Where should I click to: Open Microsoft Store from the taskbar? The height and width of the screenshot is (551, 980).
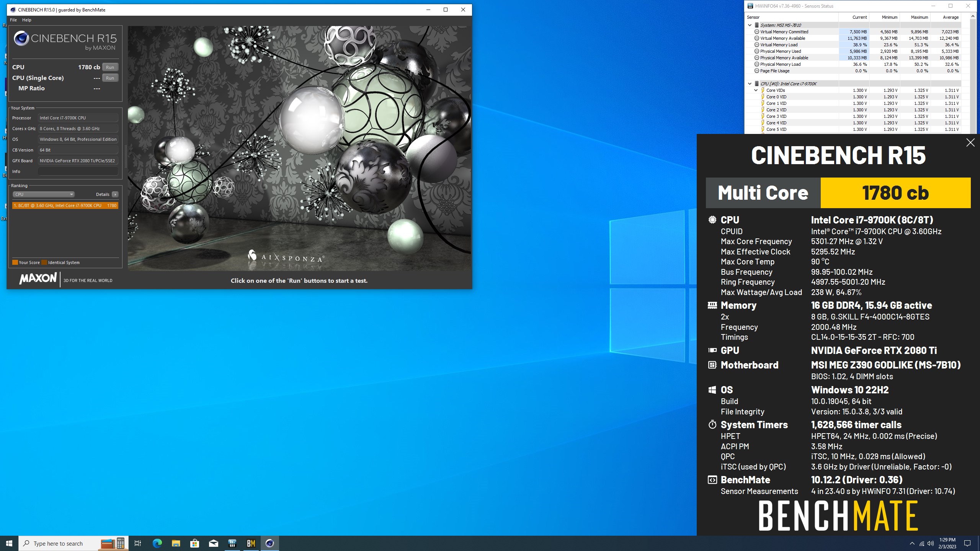pyautogui.click(x=194, y=543)
